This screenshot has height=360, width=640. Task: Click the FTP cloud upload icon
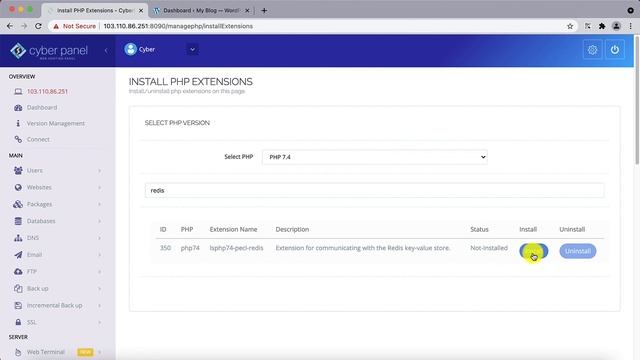[18, 271]
